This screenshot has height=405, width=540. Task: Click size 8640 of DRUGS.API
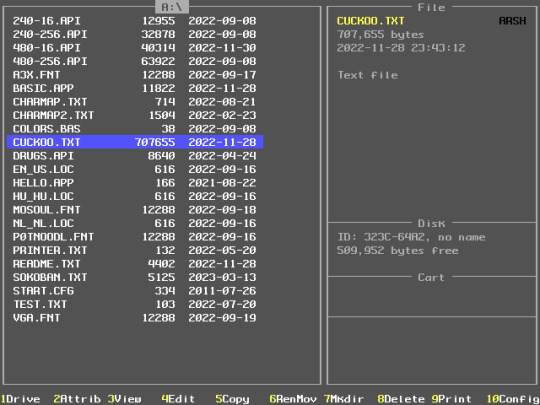(x=162, y=156)
